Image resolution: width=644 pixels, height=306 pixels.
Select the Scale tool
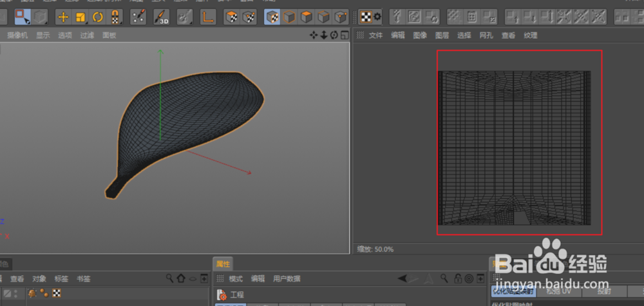pos(80,17)
